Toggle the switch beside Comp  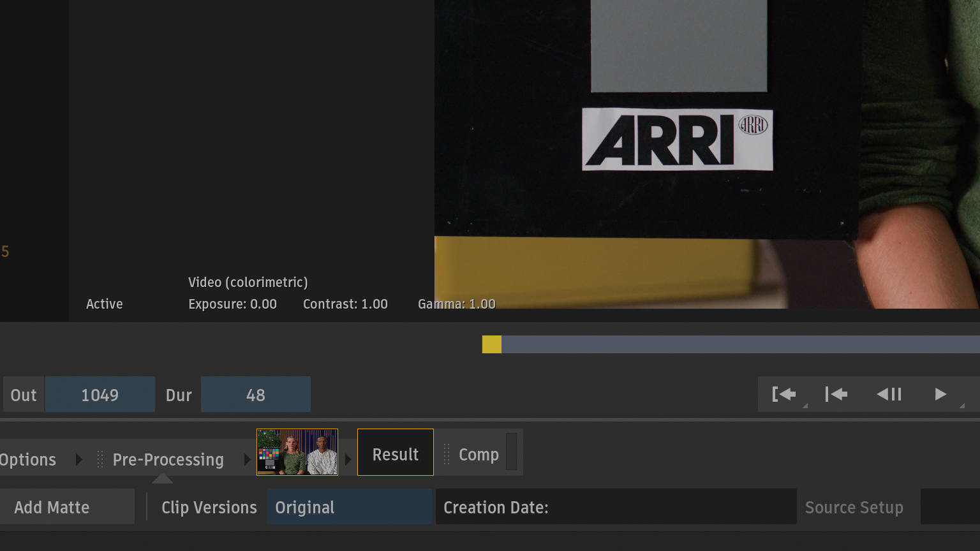point(511,452)
